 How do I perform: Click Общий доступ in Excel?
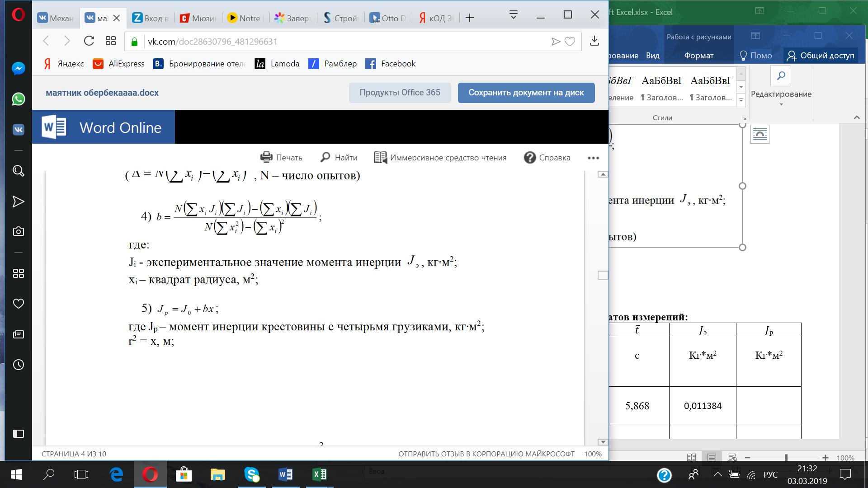tap(821, 56)
